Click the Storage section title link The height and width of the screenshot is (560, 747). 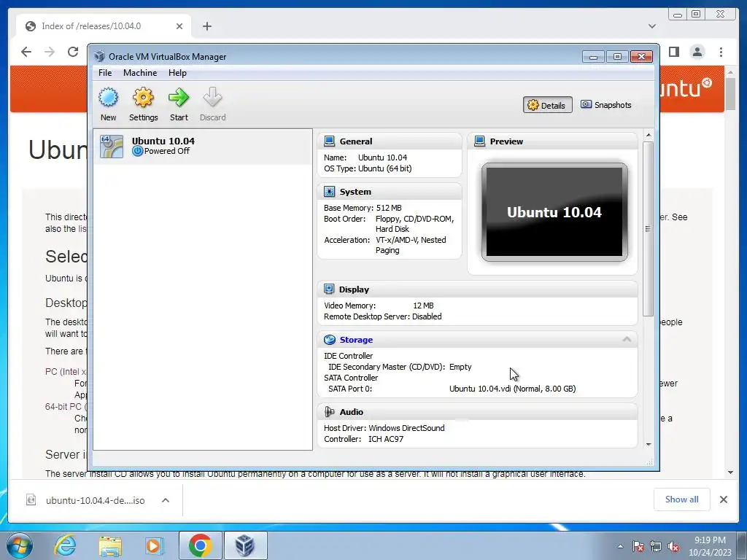tap(356, 340)
